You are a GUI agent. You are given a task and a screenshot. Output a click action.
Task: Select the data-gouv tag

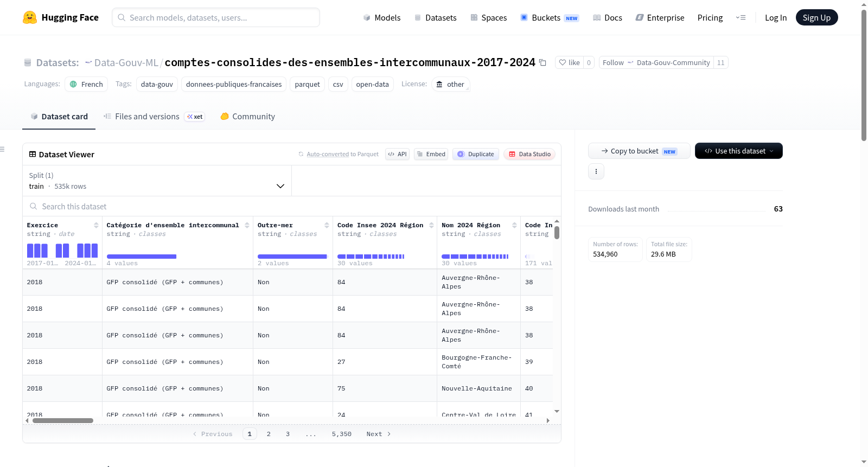[x=157, y=84]
